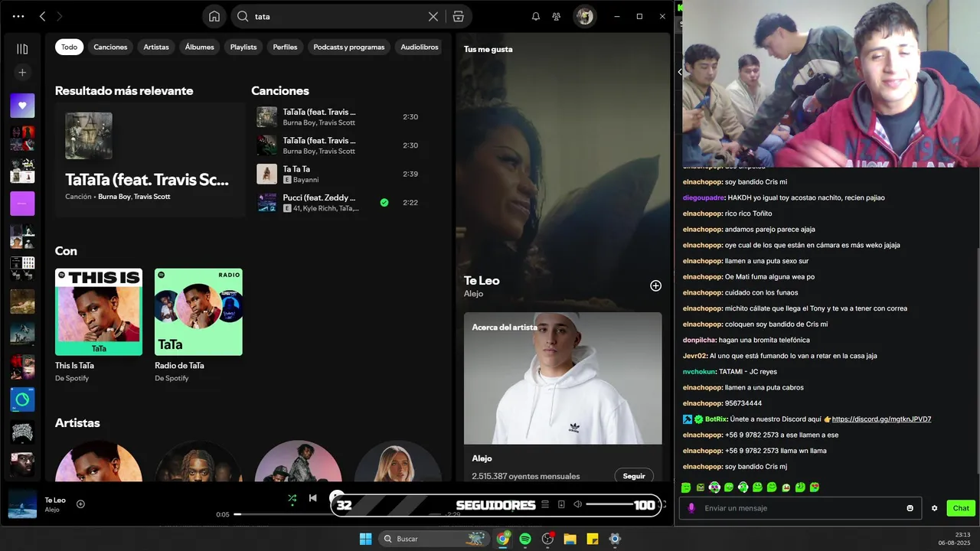Open Spotify from the taskbar
The width and height of the screenshot is (980, 551).
click(x=525, y=539)
